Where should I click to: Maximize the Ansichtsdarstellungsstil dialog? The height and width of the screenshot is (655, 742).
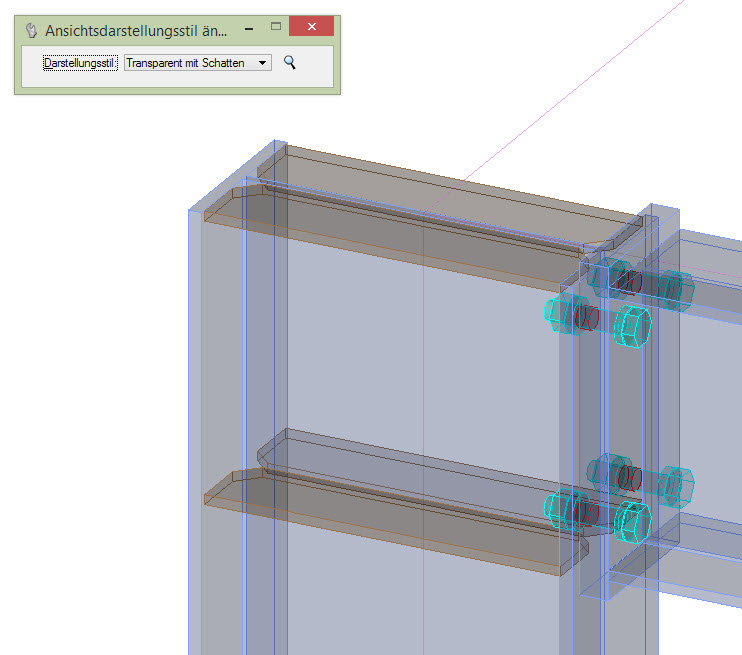point(276,27)
